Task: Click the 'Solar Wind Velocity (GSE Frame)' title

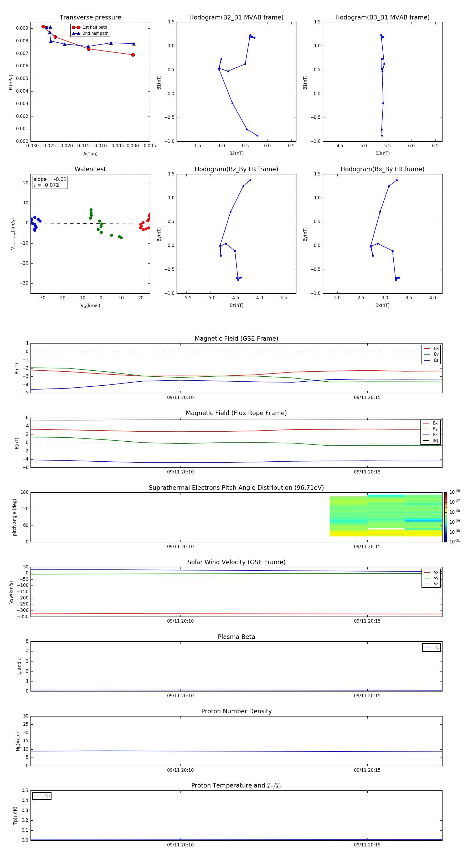Action: [236, 562]
